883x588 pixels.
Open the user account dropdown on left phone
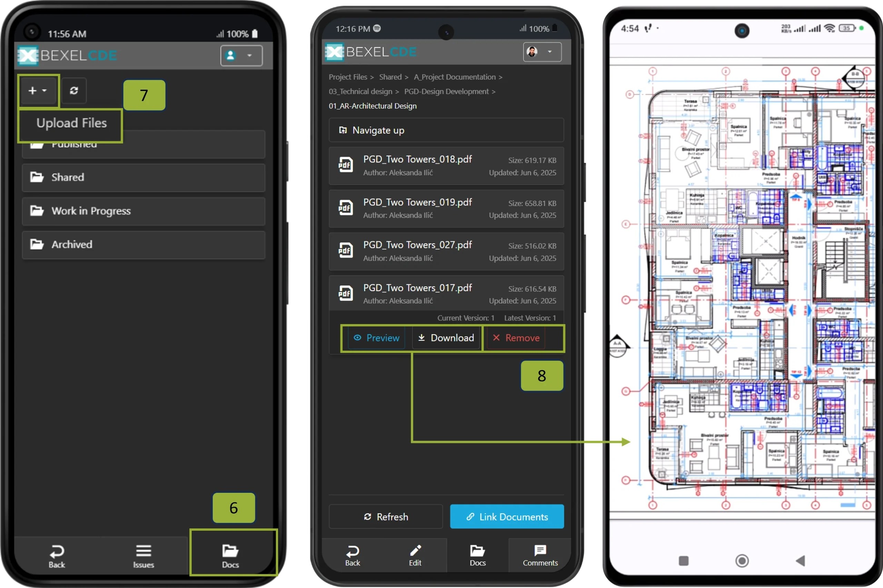[x=241, y=56]
